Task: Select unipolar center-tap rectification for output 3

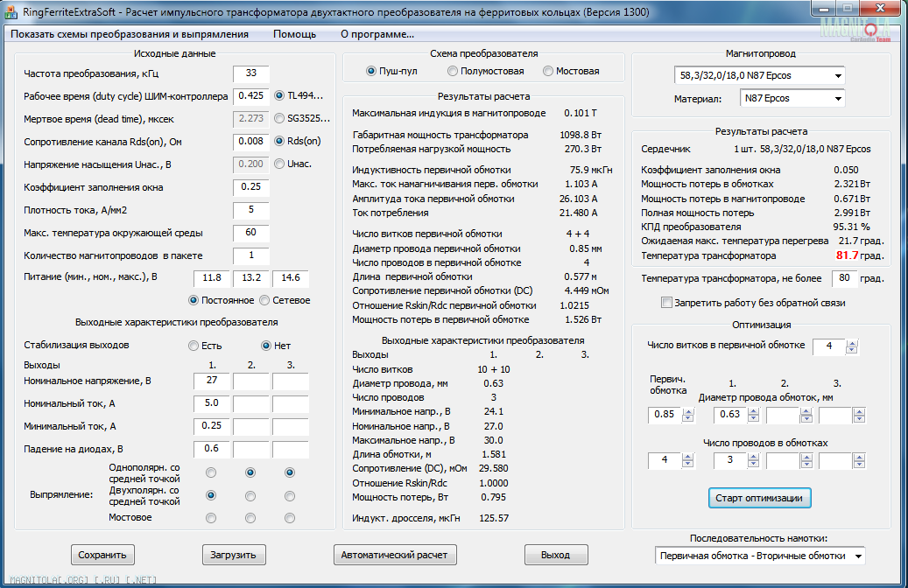Action: [290, 472]
